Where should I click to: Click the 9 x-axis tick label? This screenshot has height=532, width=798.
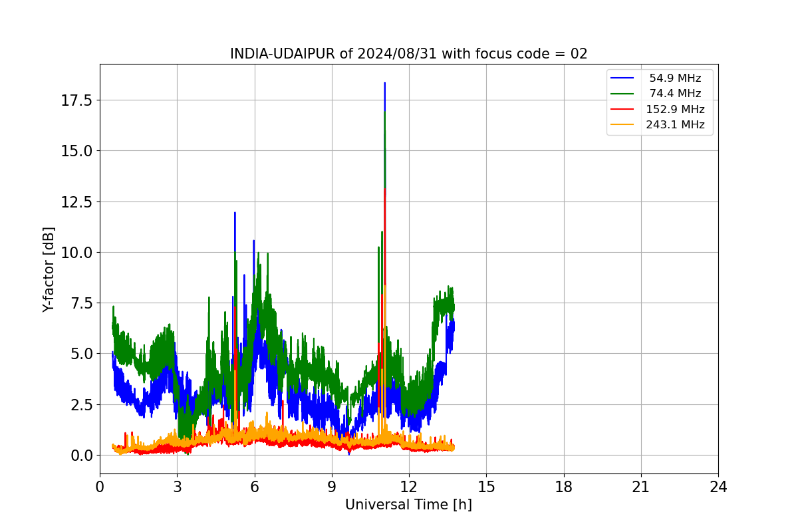tap(332, 487)
